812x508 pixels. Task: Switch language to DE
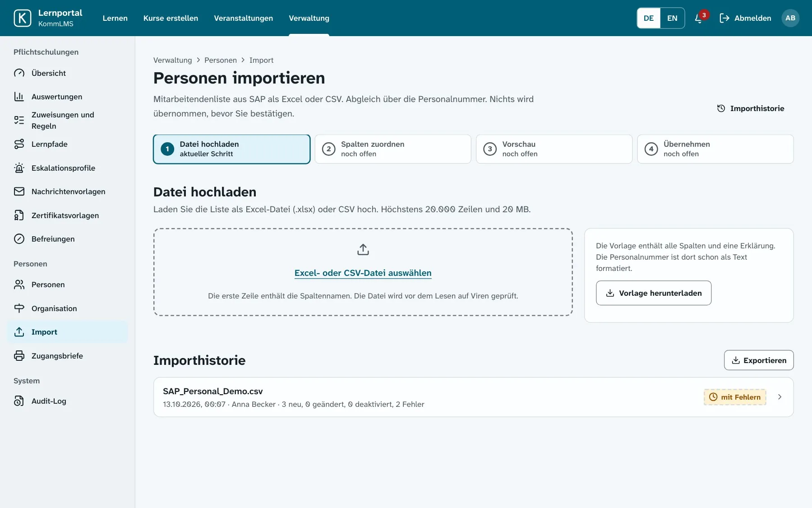coord(649,18)
